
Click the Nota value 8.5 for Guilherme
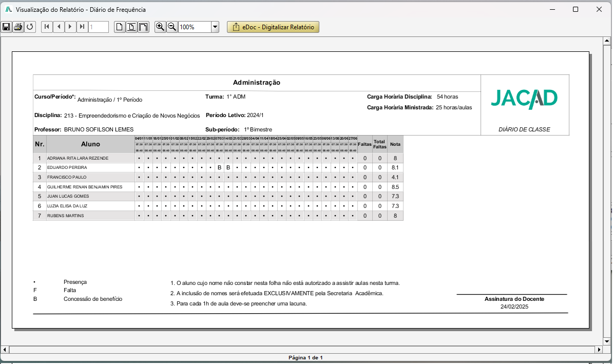pos(395,187)
